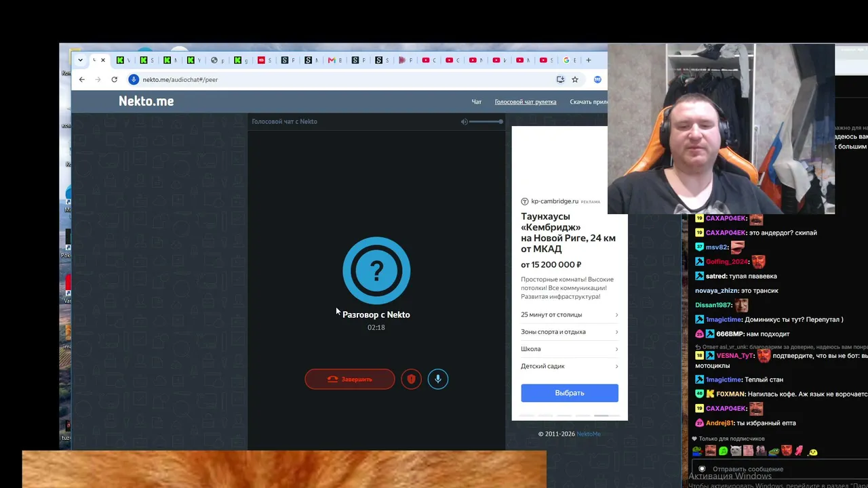Go back in the browser
Screen dimensions: 868x488
point(82,79)
